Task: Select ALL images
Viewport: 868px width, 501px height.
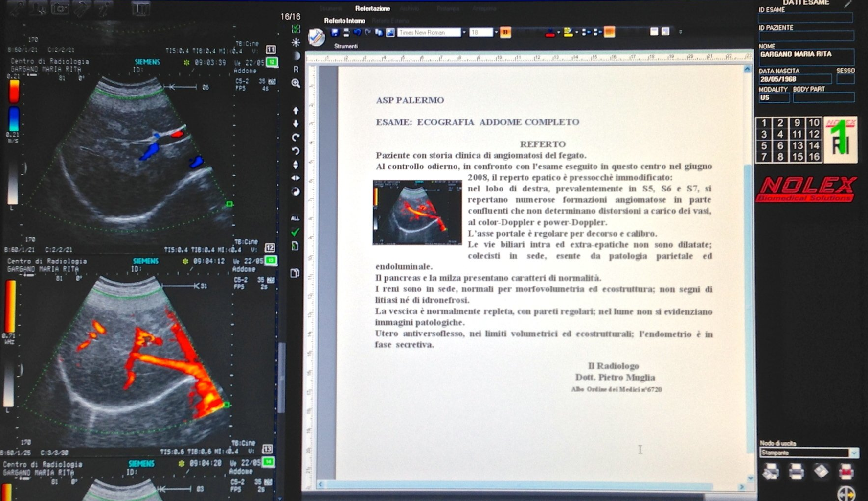Action: click(x=295, y=218)
